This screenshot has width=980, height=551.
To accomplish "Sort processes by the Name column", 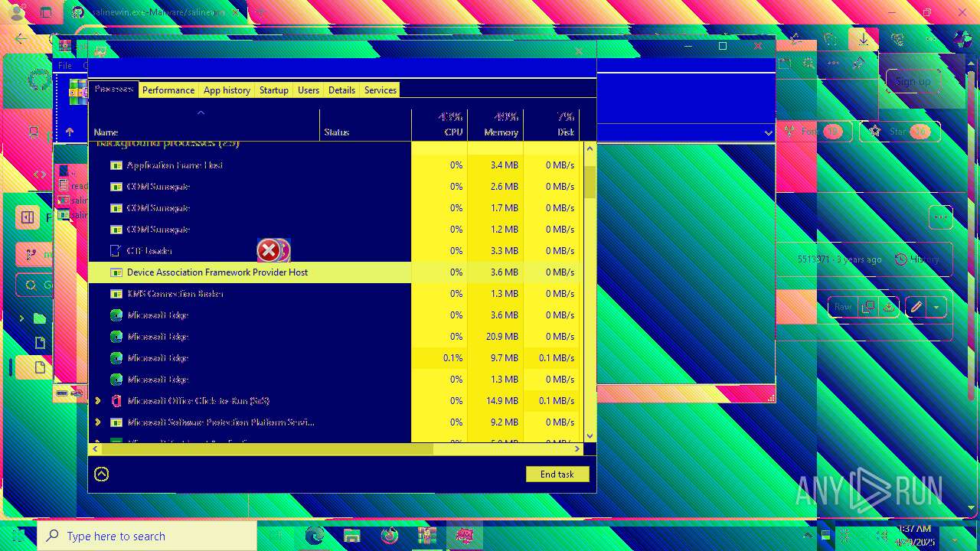I will tap(204, 126).
